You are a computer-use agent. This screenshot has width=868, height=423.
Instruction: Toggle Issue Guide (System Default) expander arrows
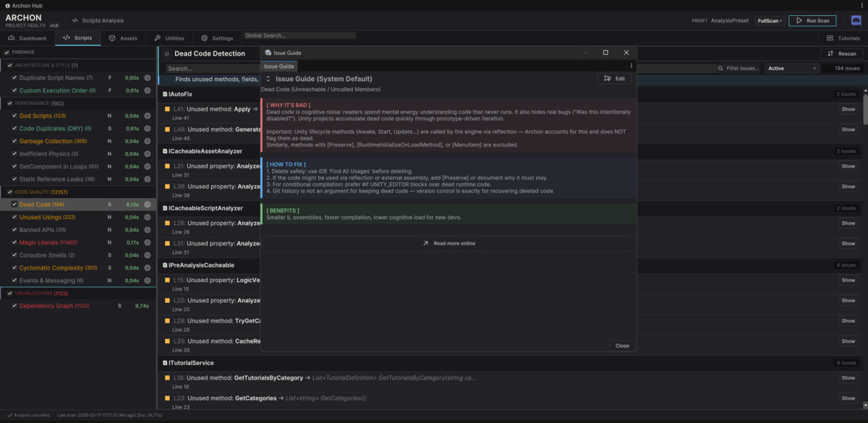click(x=268, y=79)
